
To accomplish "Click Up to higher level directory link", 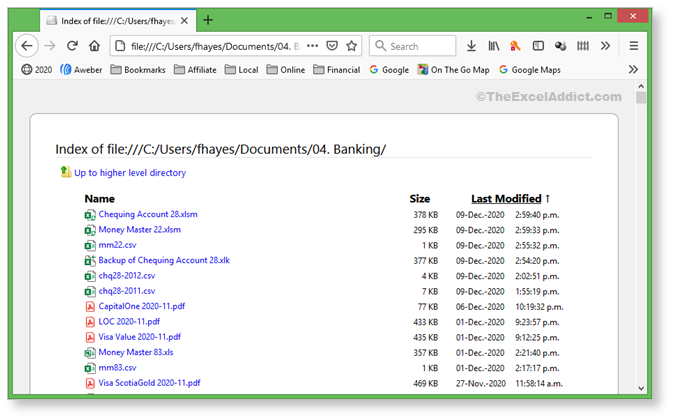I will point(130,172).
